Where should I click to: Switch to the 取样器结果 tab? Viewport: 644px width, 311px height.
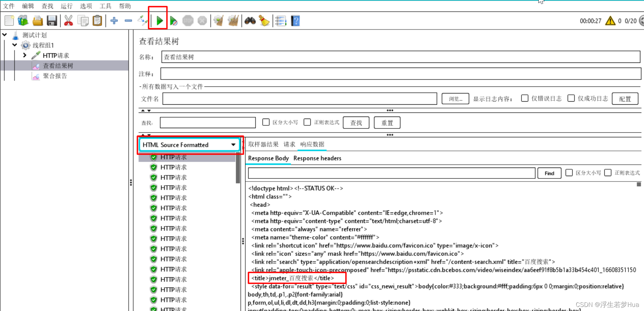coord(263,144)
